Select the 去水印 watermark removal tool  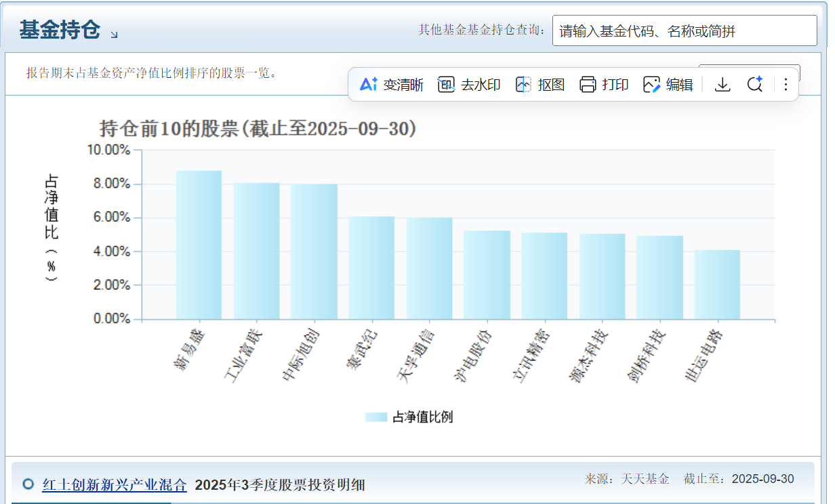tap(469, 85)
